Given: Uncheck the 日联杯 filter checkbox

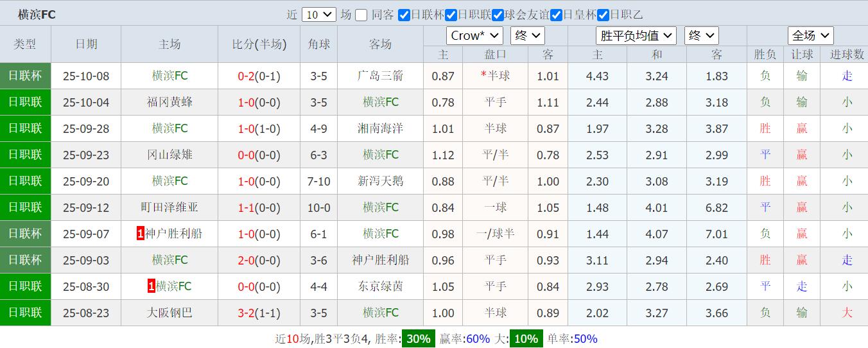Looking at the screenshot, I should pyautogui.click(x=404, y=15).
